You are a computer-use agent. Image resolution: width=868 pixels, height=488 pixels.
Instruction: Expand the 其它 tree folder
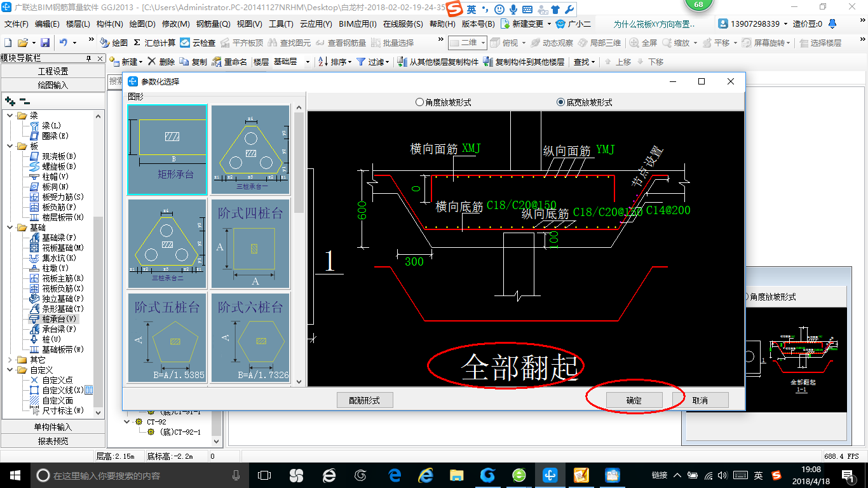10,360
